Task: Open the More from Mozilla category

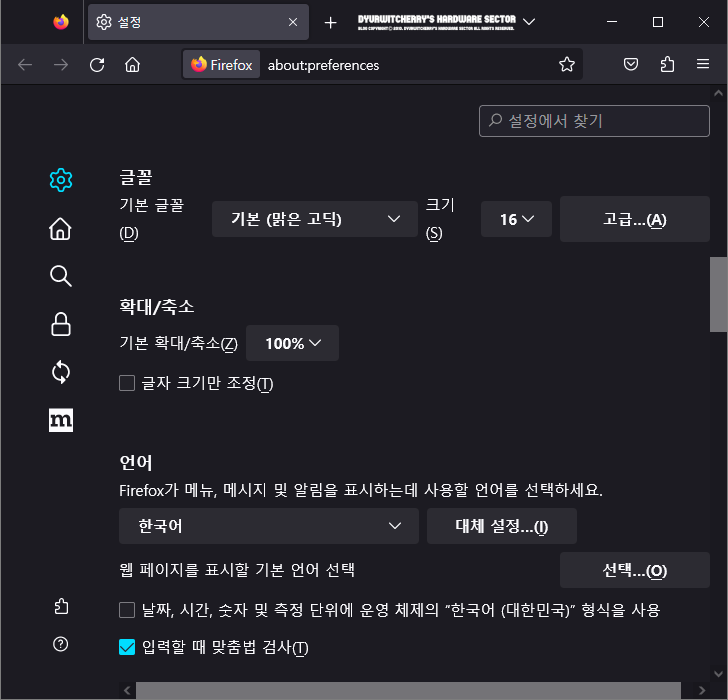Action: [61, 420]
